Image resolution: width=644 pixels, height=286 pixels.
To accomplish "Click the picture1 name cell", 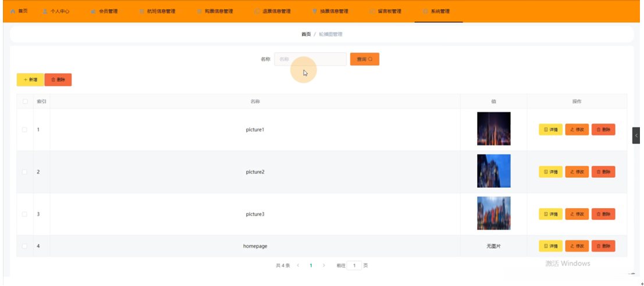I will pyautogui.click(x=255, y=130).
